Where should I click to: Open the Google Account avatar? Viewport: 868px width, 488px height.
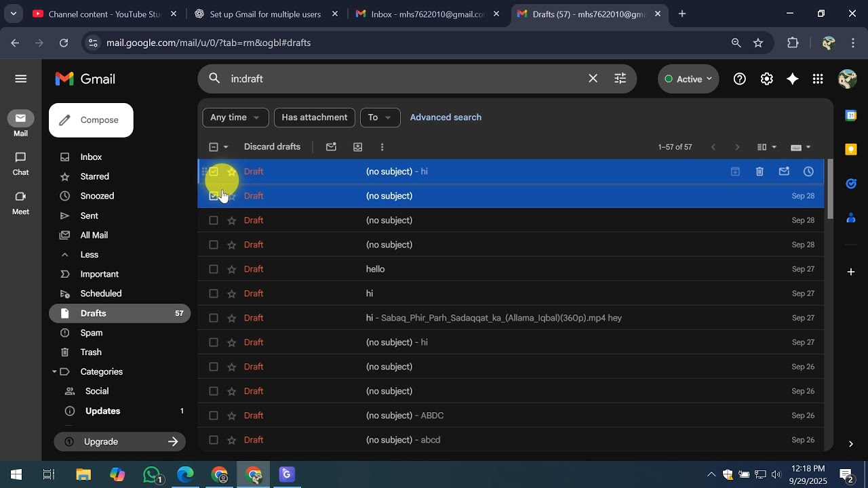(847, 79)
